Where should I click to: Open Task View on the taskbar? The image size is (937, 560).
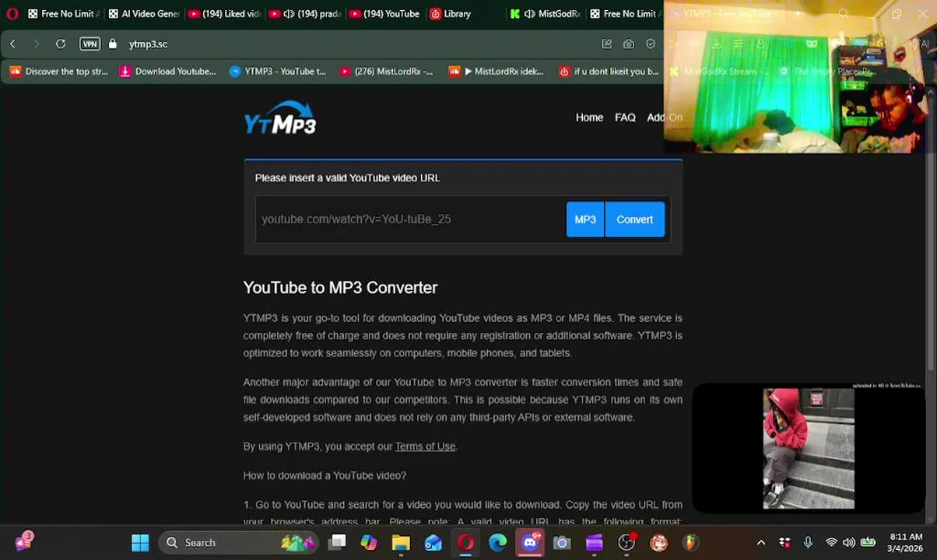point(337,543)
